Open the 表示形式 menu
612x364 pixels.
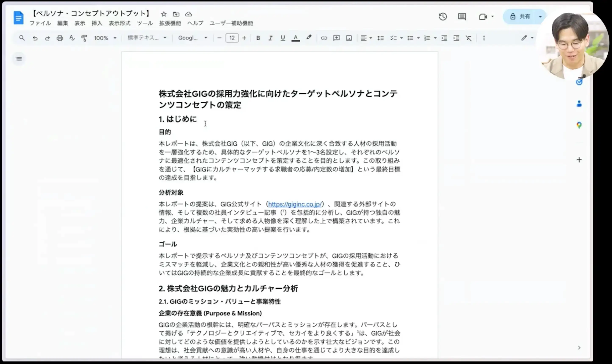pyautogui.click(x=120, y=23)
